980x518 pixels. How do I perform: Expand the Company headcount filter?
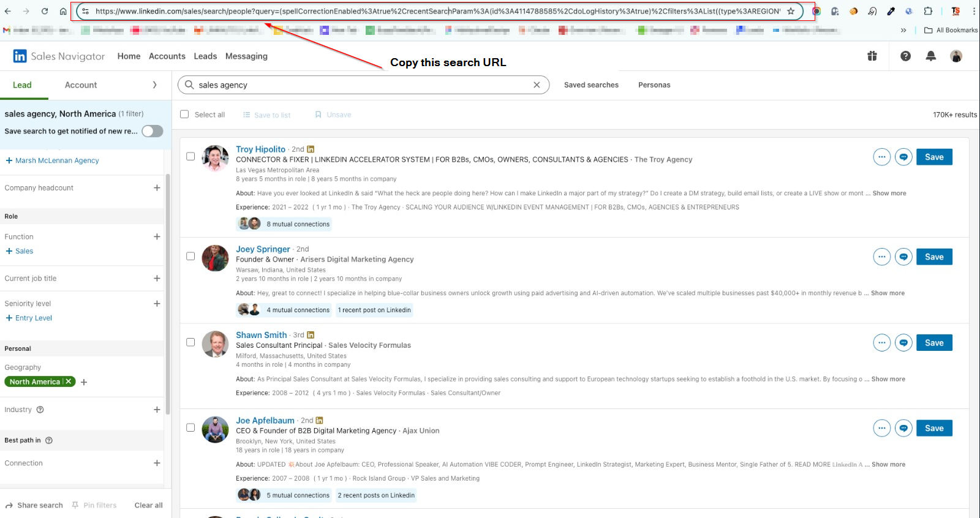coord(157,188)
